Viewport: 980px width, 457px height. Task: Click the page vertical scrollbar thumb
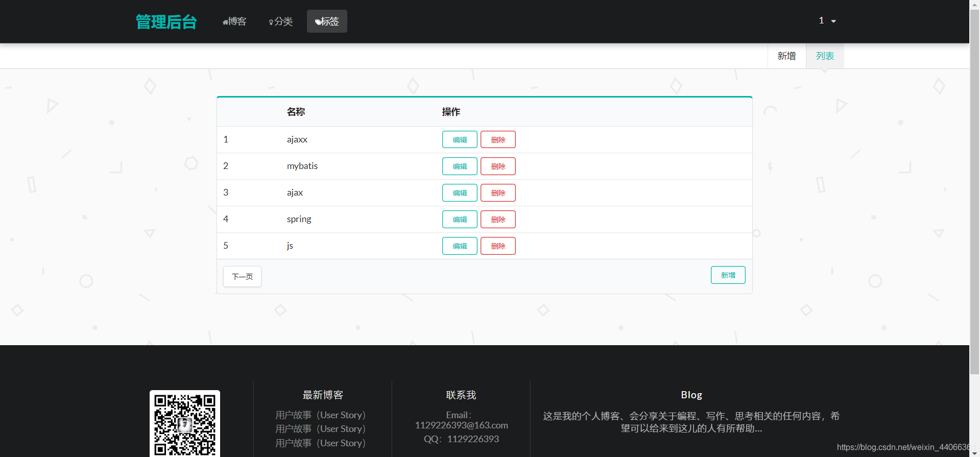pos(975,191)
